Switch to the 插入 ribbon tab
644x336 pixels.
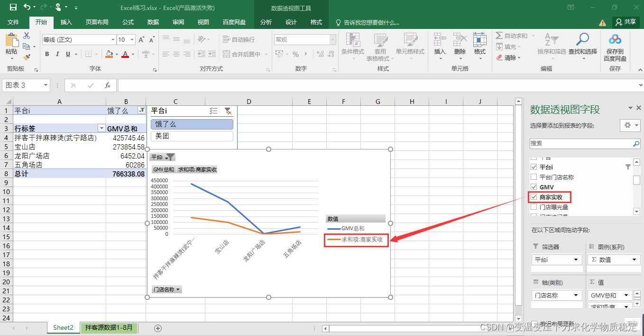click(x=66, y=22)
